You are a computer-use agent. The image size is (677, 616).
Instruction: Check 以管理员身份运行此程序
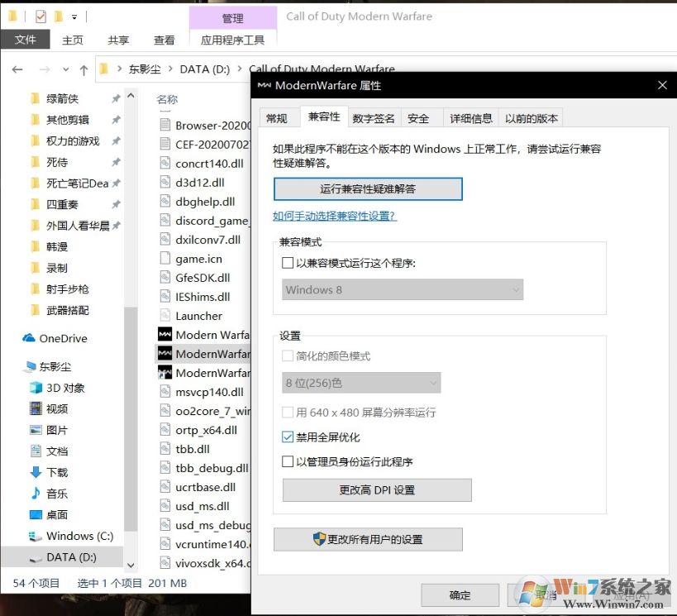point(288,461)
